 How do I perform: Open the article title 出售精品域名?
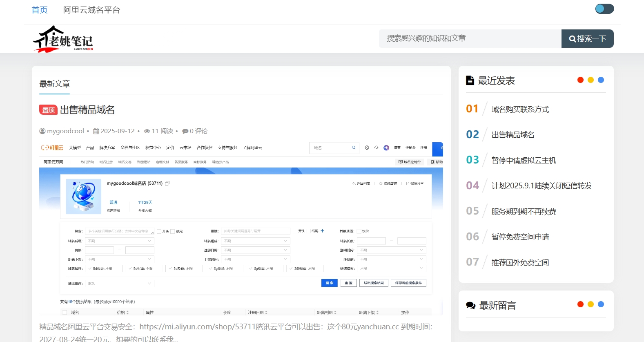pyautogui.click(x=87, y=110)
